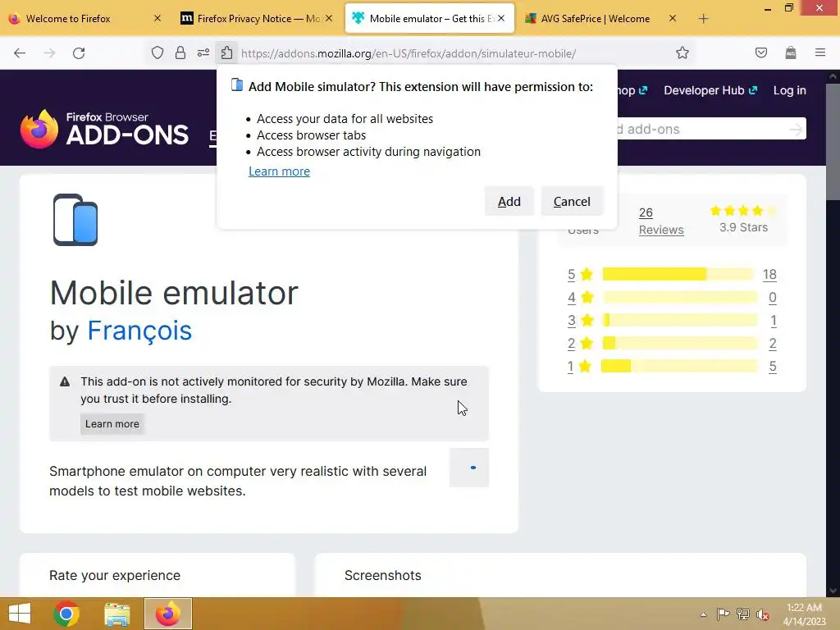This screenshot has width=840, height=630.
Task: Click Learn more in the security warning
Action: pos(112,424)
